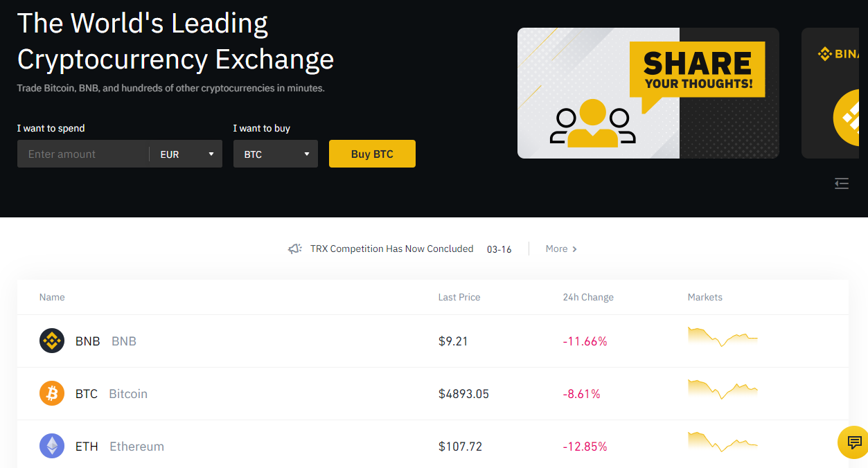This screenshot has width=868, height=468.
Task: Open the BTC coin dropdown
Action: (x=276, y=154)
